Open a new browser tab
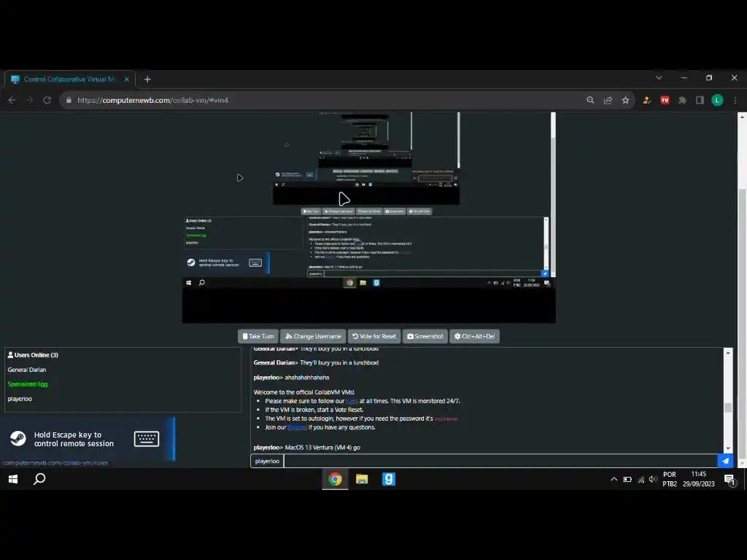Screen dimensions: 747x560 click(147, 79)
